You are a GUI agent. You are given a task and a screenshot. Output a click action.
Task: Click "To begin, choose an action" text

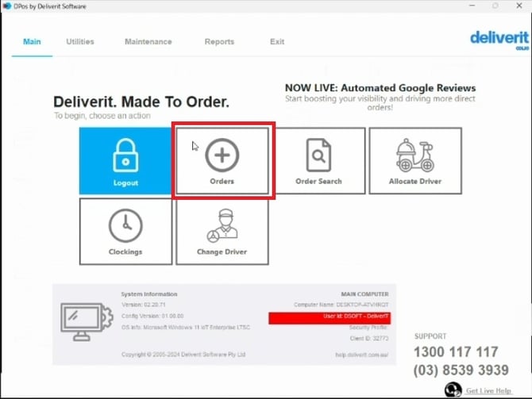click(x=102, y=116)
